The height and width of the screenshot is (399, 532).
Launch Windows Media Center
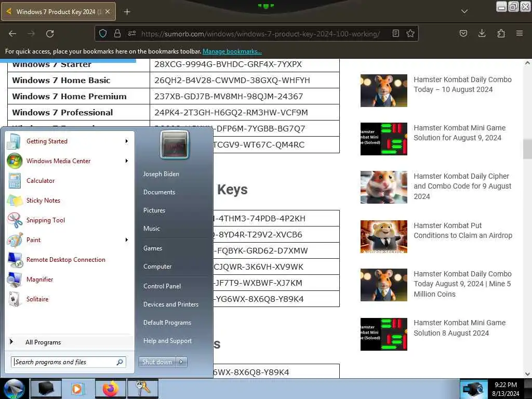click(58, 161)
